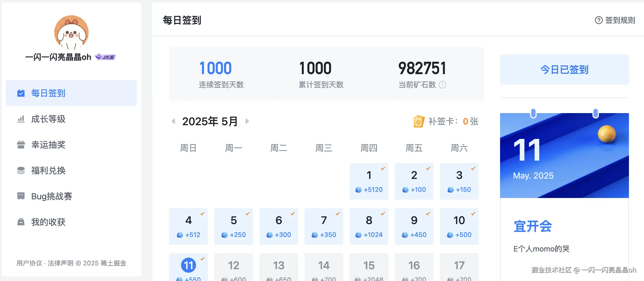Open the 福利兑换 rewards exchange section
The width and height of the screenshot is (644, 281).
(48, 171)
